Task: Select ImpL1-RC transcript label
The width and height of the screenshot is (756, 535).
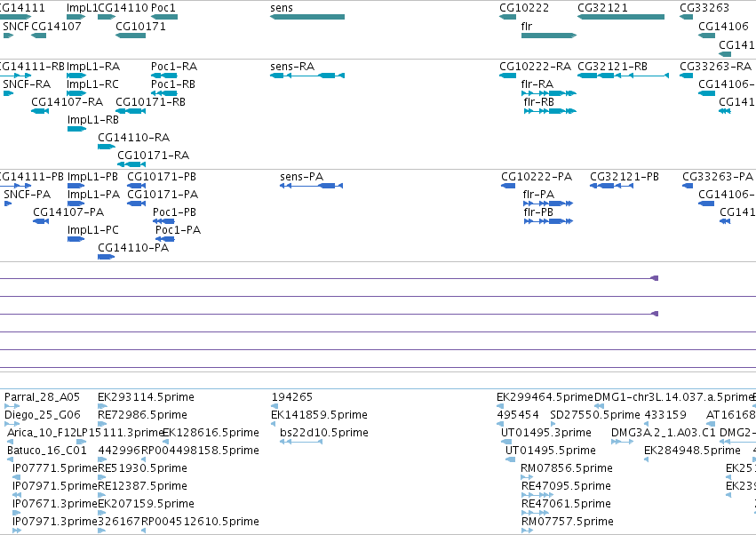Action: 92,84
